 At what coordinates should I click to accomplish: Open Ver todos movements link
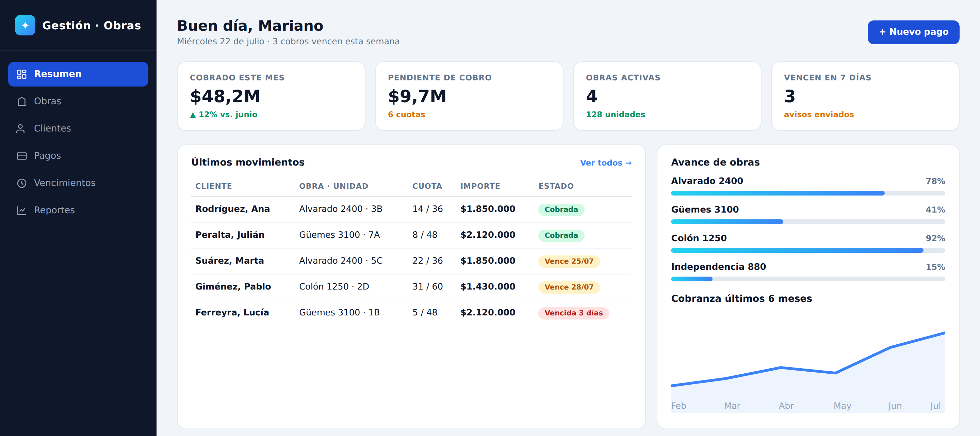(606, 163)
